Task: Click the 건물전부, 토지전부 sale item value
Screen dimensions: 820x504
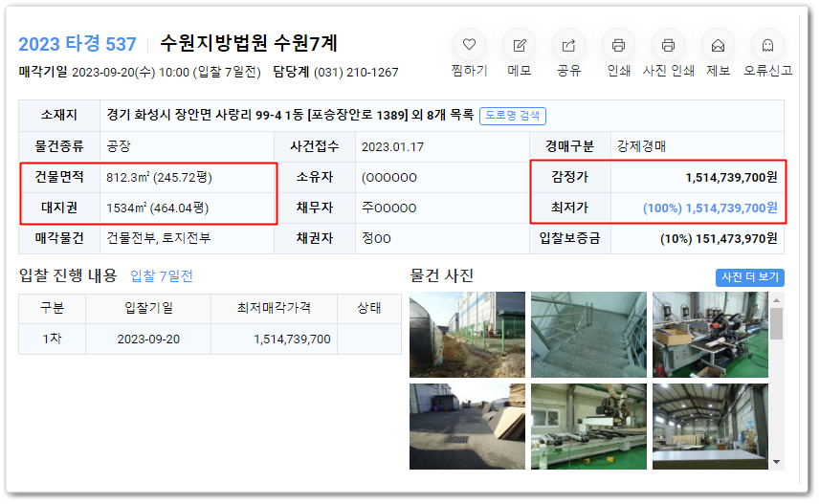Action: 159,238
